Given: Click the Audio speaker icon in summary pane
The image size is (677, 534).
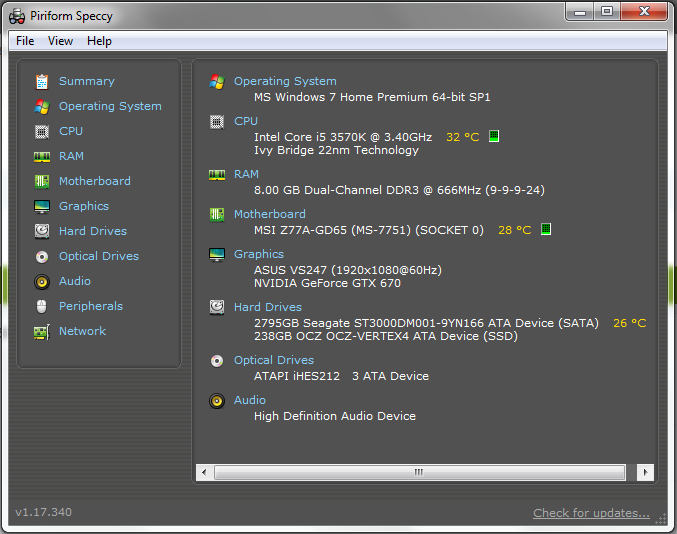Looking at the screenshot, I should [x=217, y=401].
